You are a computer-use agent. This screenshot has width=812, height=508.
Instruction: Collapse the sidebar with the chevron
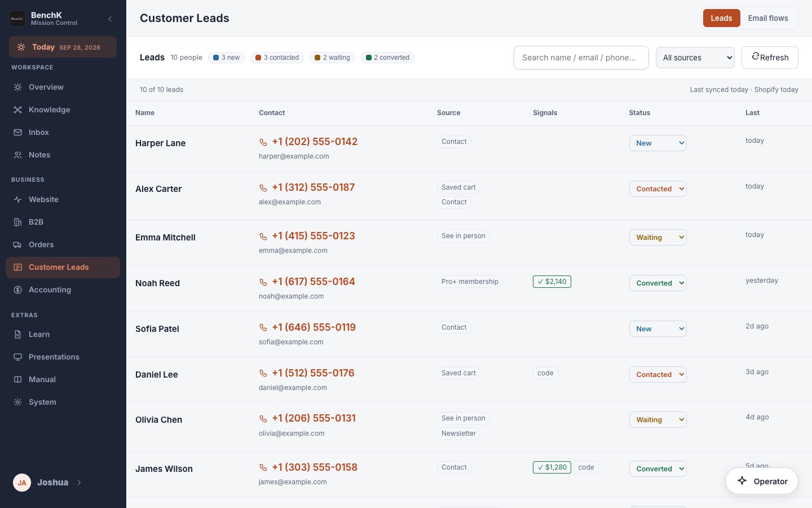tap(110, 19)
